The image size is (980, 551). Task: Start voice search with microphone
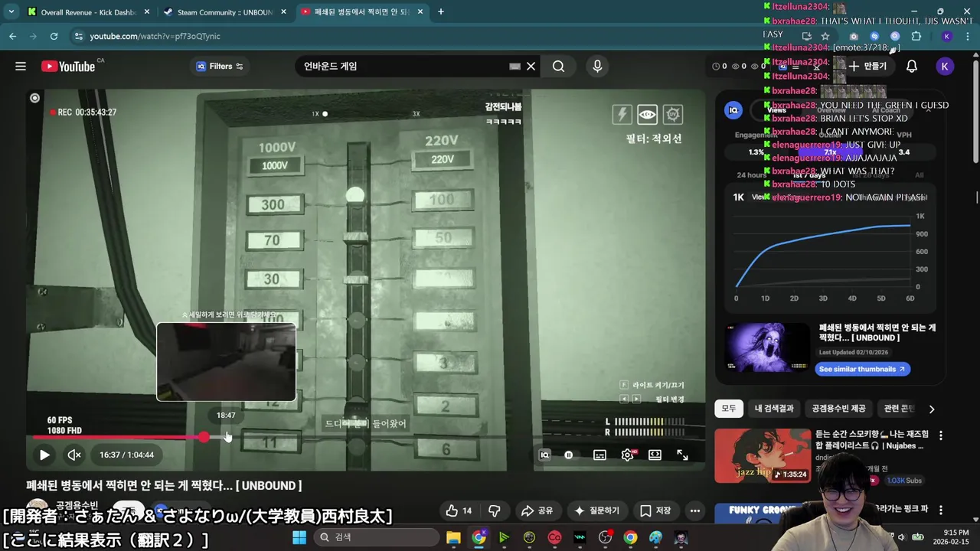tap(597, 67)
